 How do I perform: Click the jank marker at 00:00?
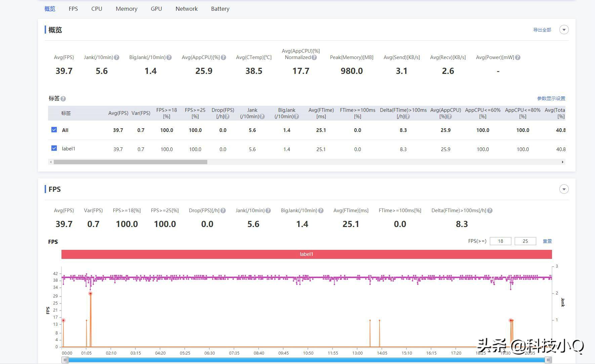pos(63,320)
